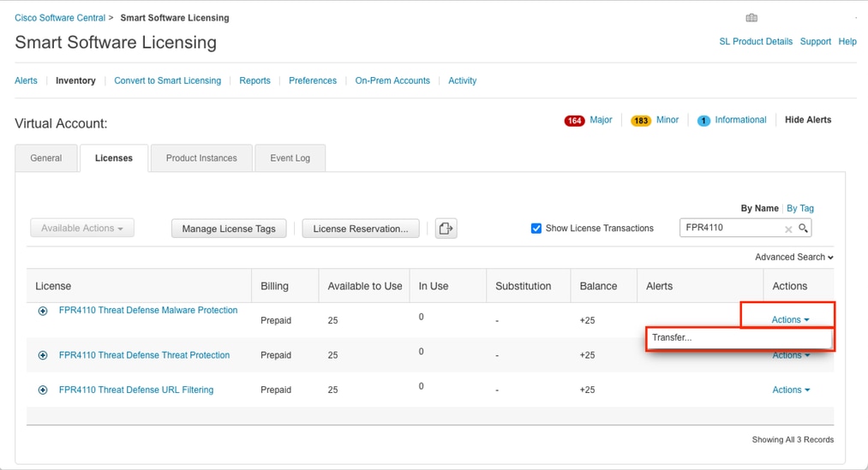Click the Manage License Tags button

[x=229, y=229]
